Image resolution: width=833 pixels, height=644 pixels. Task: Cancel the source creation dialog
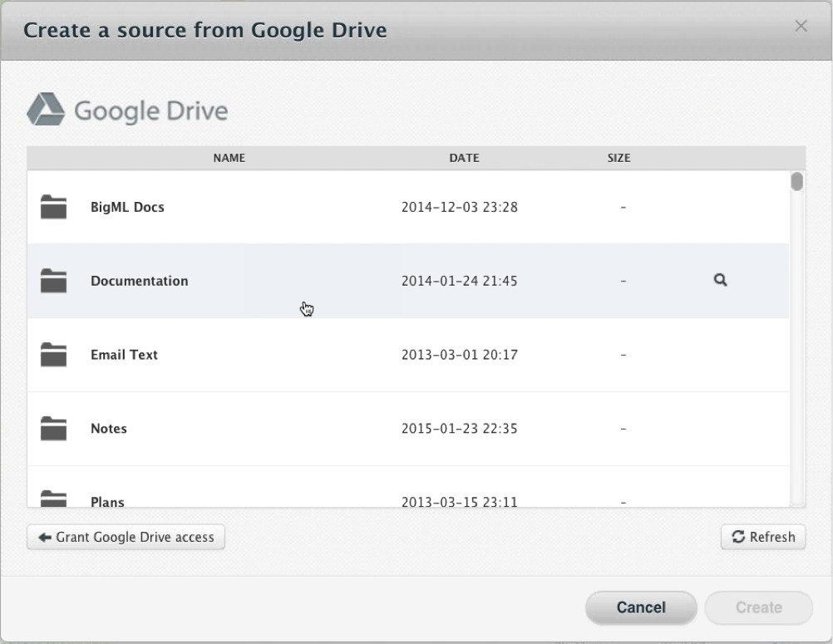[640, 607]
